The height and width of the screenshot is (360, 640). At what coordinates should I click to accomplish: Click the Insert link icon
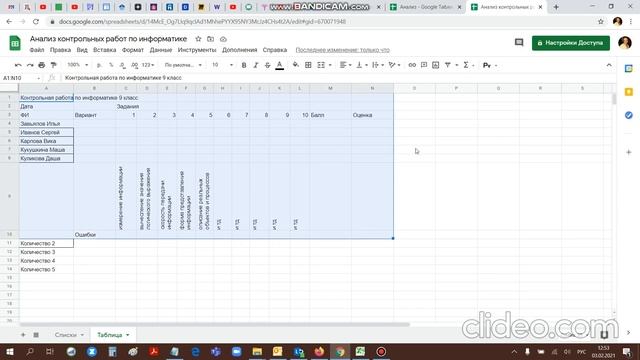coord(412,65)
